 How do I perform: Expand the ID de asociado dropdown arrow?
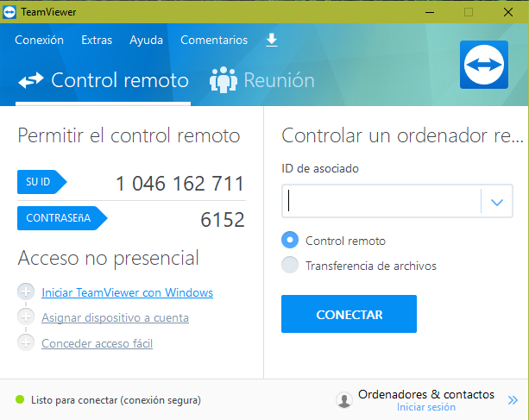497,202
